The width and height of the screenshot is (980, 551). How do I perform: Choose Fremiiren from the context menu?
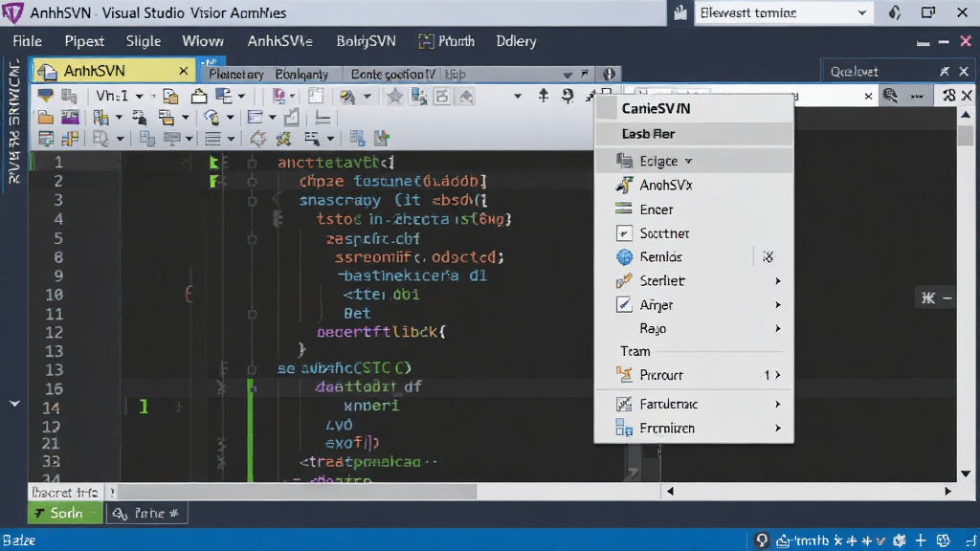(694, 428)
